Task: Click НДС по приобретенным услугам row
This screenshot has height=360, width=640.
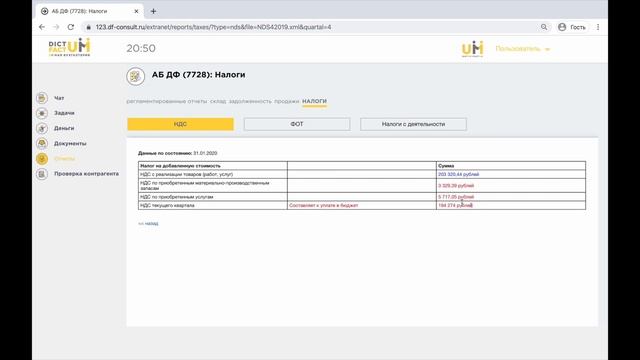Action: 362,197
